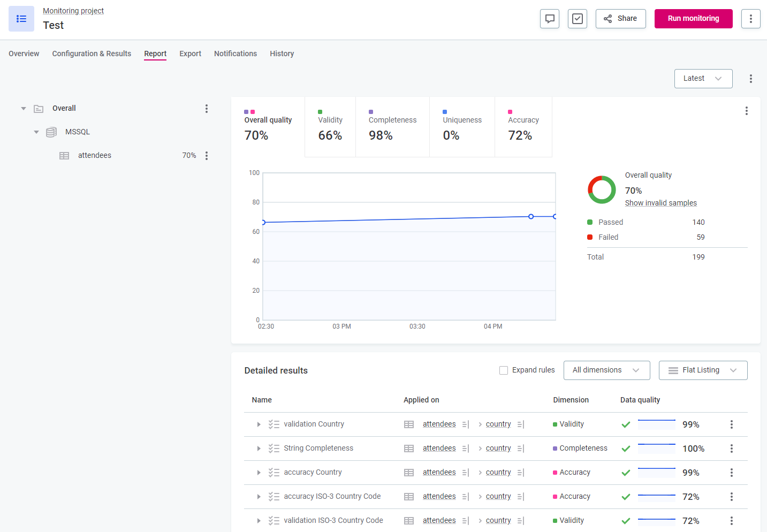Open the Configuration & Results tab
767x532 pixels.
pos(92,54)
